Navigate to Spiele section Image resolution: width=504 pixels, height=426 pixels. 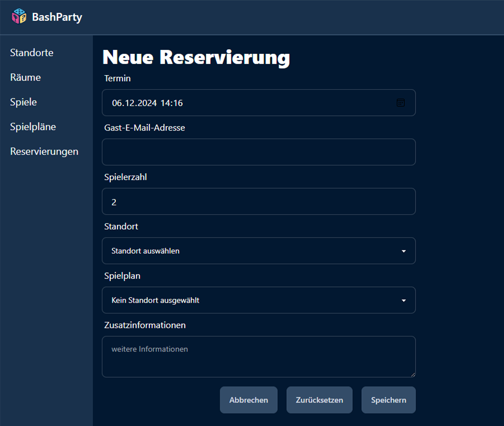click(x=24, y=102)
